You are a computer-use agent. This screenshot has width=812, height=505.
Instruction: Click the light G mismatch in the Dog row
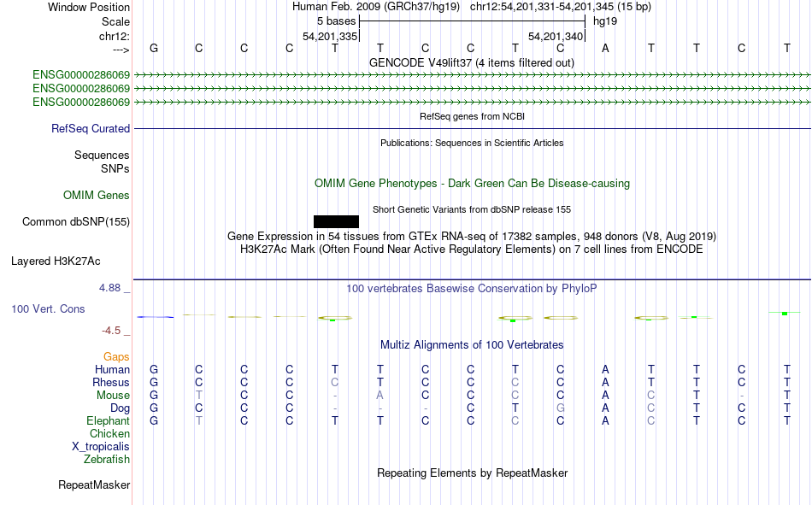(561, 408)
